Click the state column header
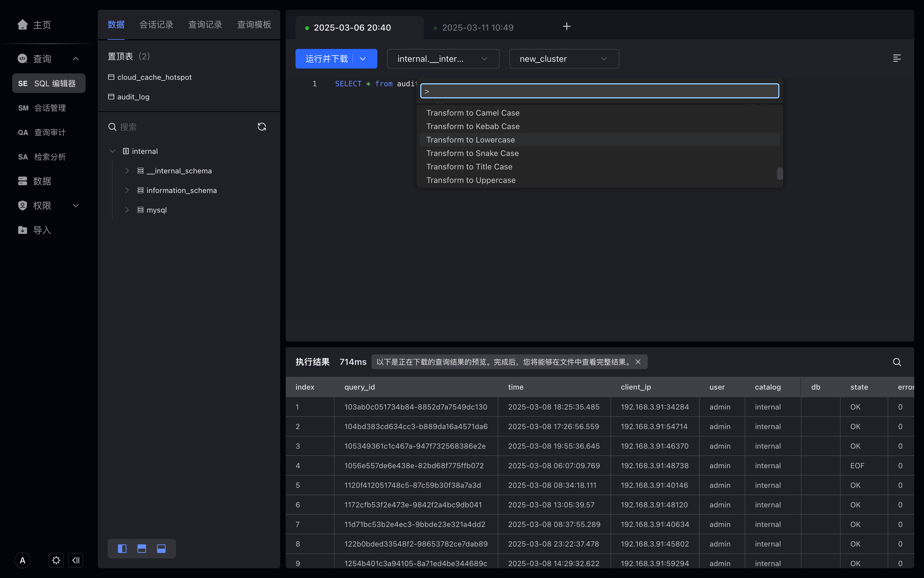The image size is (924, 578). pos(864,387)
